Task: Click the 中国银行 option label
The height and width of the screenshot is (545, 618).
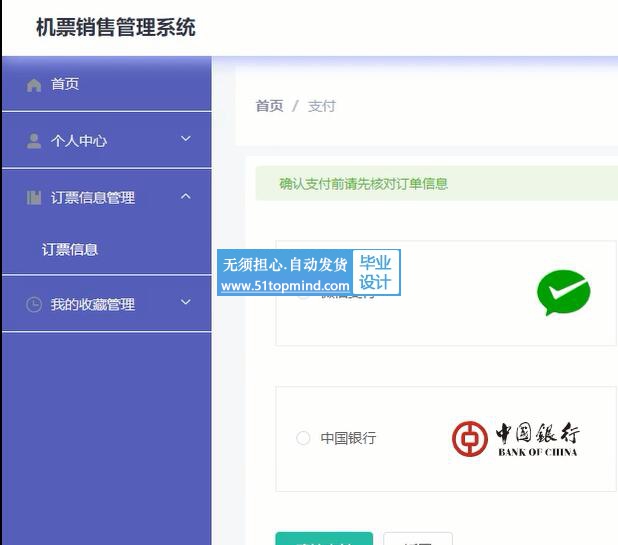Action: pos(348,438)
